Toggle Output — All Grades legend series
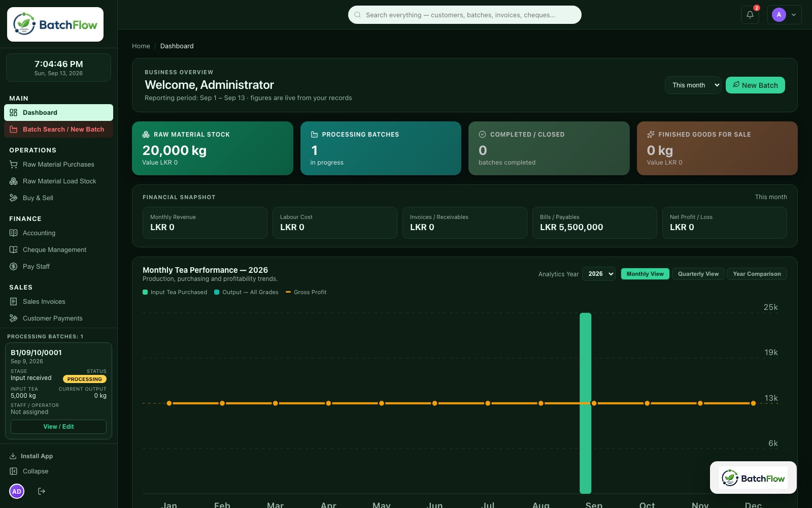The image size is (812, 508). (x=247, y=292)
